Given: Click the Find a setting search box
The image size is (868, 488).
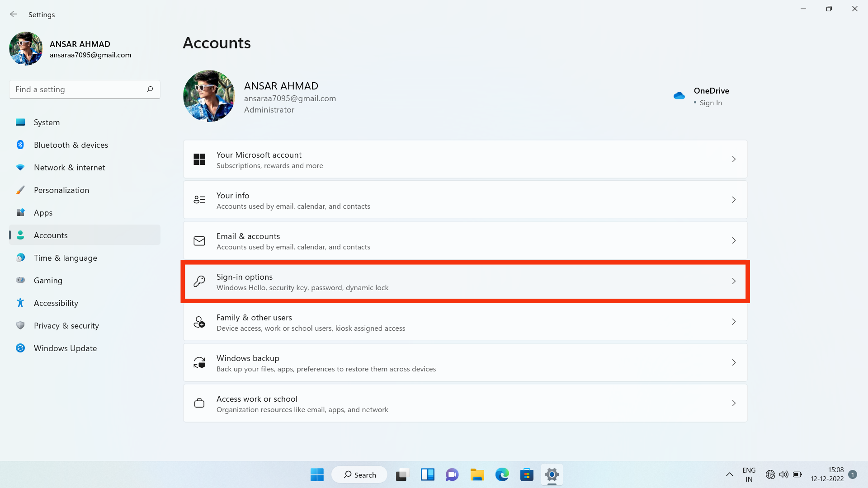Looking at the screenshot, I should [84, 89].
